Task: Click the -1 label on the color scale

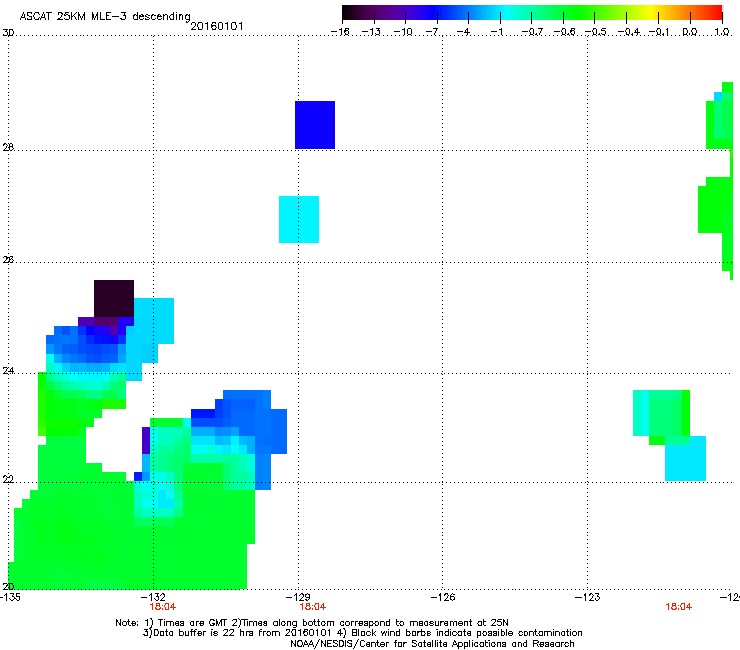Action: click(x=497, y=32)
